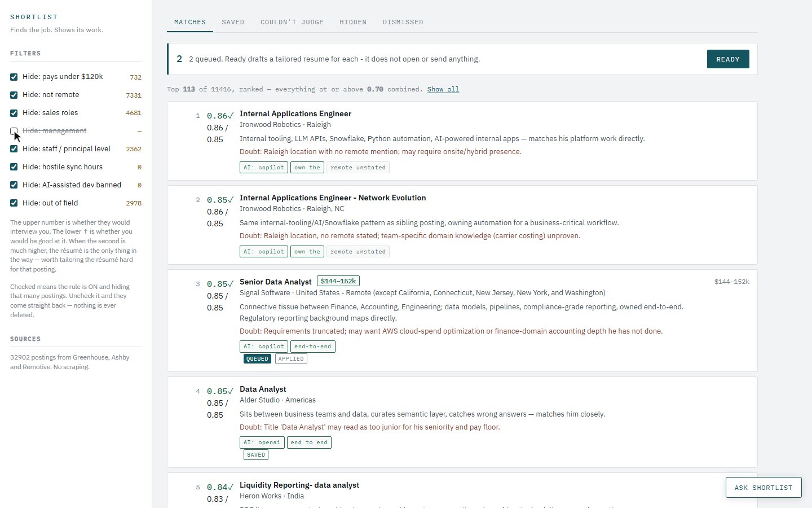Open the Data Analyst posting at Alder Studio
812x508 pixels.
pyautogui.click(x=263, y=389)
